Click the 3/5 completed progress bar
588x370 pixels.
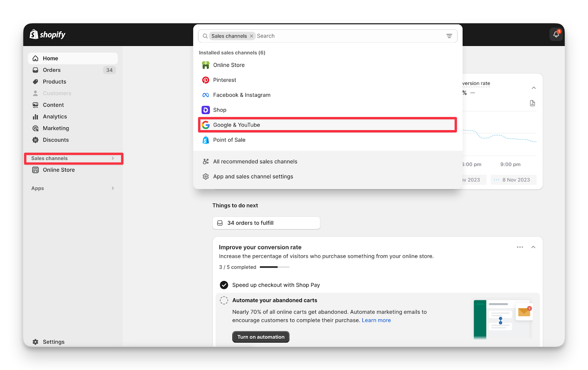click(275, 267)
